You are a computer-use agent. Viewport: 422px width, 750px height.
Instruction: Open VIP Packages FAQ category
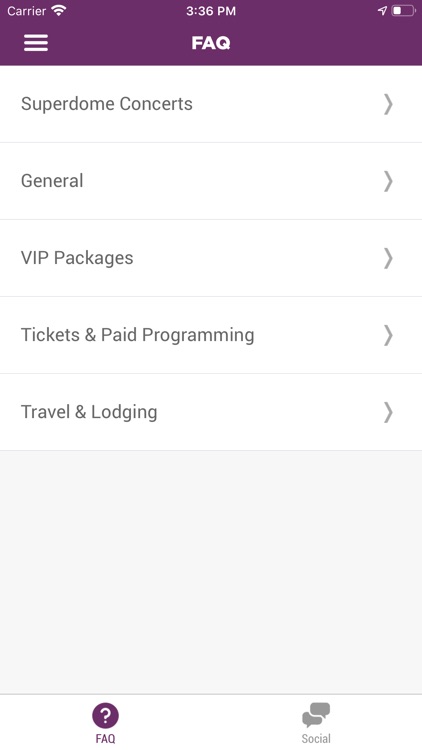(211, 258)
